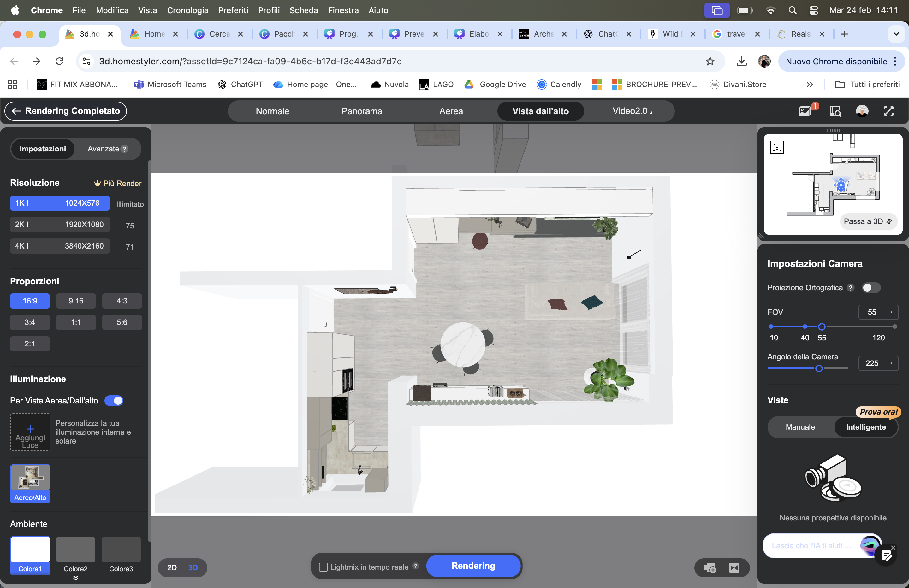Click the mirror view icon at bottom right

pos(734,568)
